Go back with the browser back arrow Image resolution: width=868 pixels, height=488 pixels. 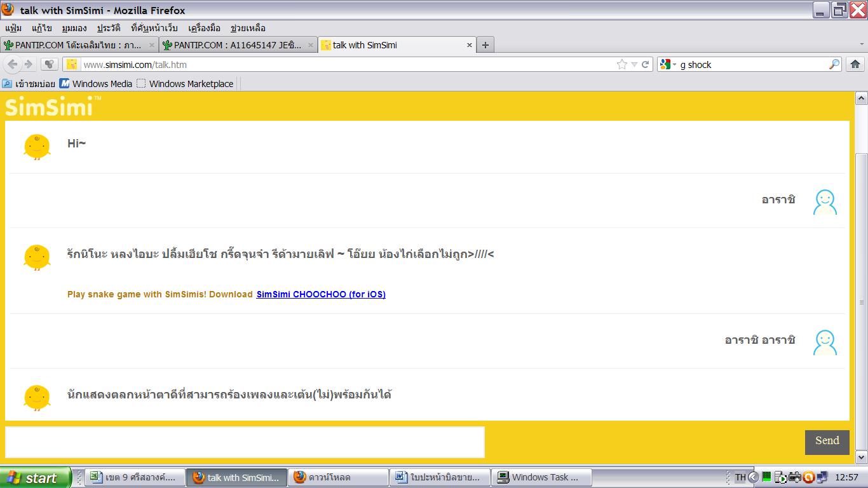pyautogui.click(x=13, y=64)
